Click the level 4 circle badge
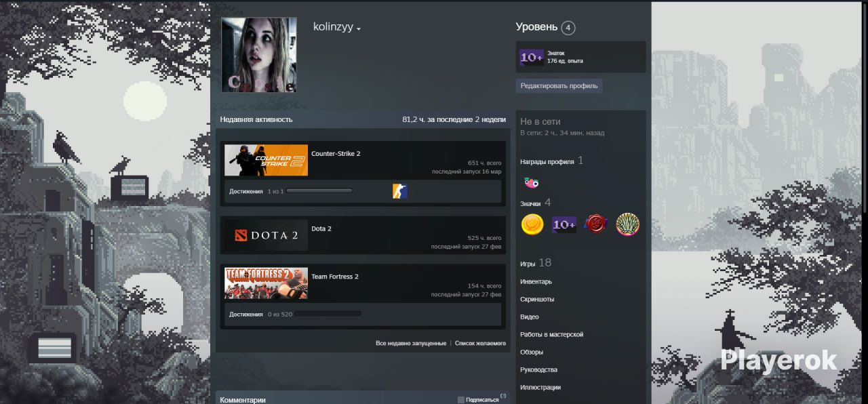The height and width of the screenshot is (404, 868). pyautogui.click(x=568, y=28)
